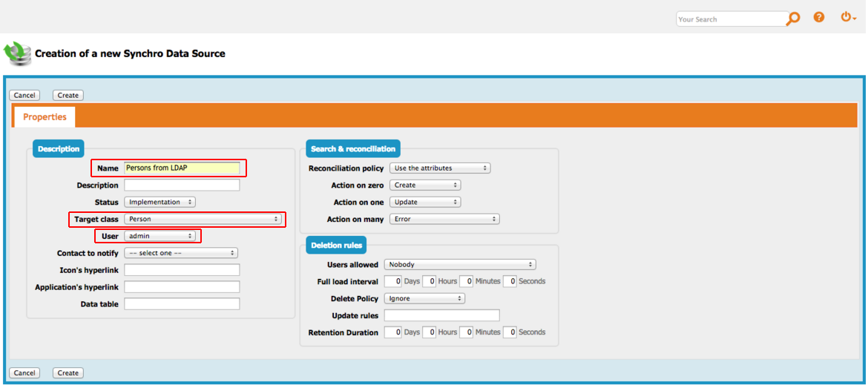This screenshot has height=388, width=868.
Task: Change the Action on zero dropdown
Action: point(425,185)
